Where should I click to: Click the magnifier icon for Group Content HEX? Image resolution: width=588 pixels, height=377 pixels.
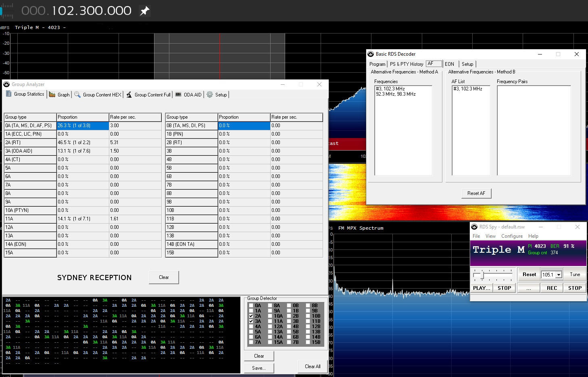click(77, 94)
